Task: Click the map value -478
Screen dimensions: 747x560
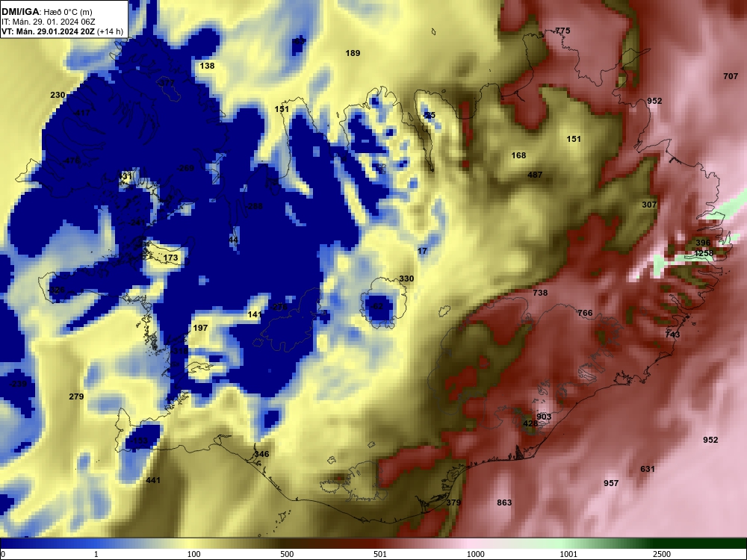Action: tap(72, 161)
